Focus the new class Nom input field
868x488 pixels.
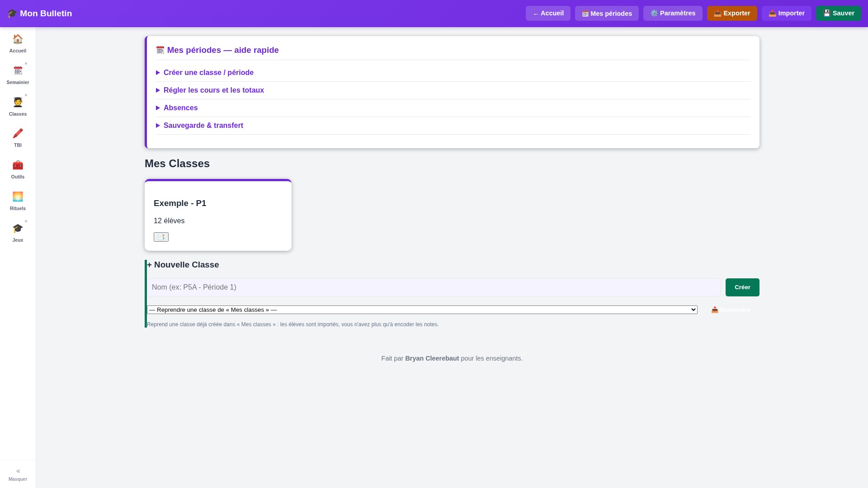[434, 287]
